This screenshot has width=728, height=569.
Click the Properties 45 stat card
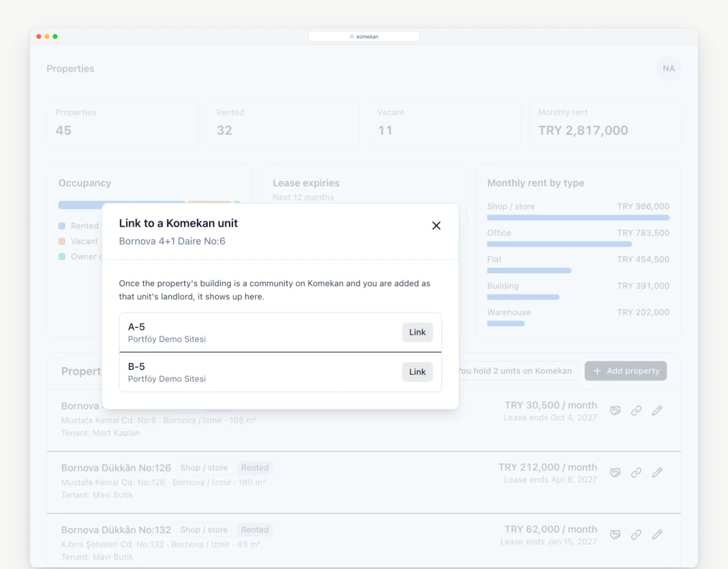(123, 123)
